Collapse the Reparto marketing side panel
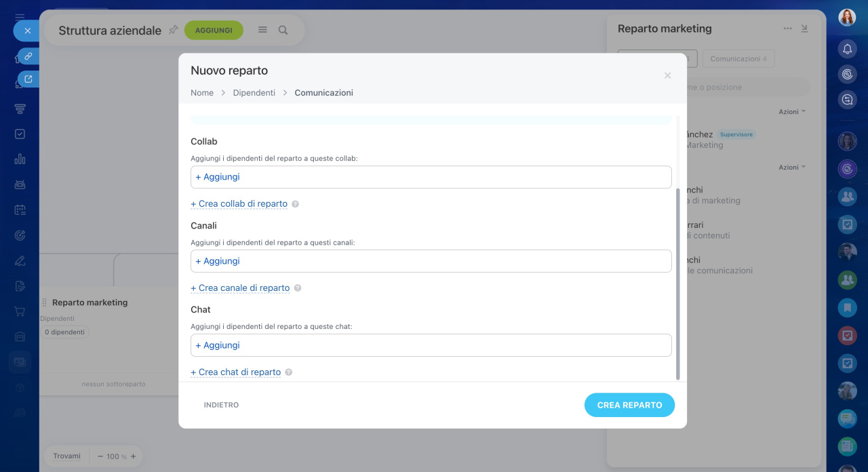 tap(805, 28)
